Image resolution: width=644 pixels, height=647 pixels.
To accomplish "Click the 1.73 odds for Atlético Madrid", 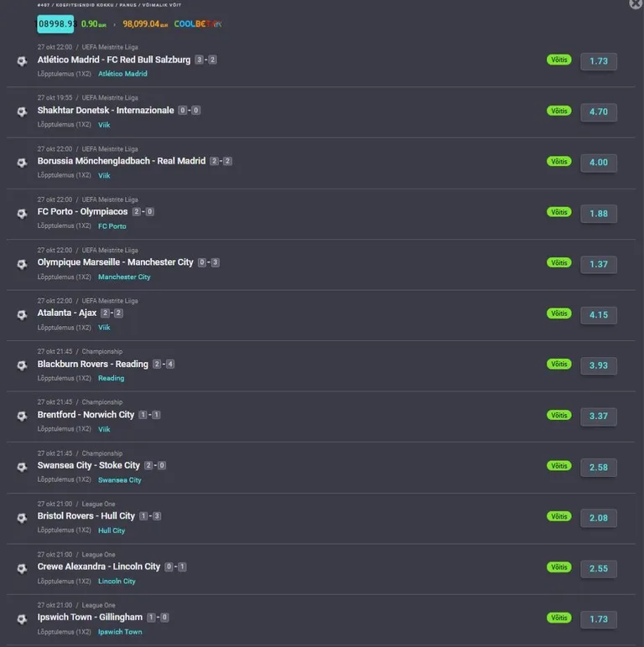I will pos(599,61).
